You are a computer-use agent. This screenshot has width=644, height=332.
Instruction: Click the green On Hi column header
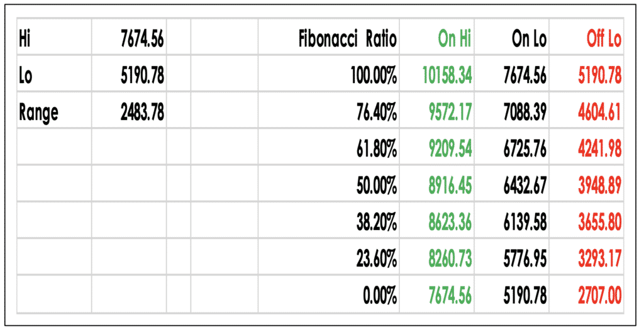coord(455,39)
